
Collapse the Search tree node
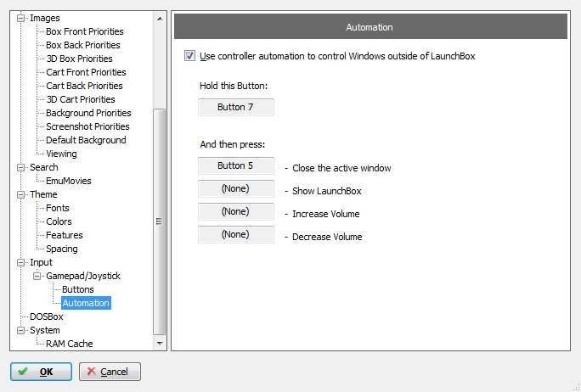coord(21,167)
